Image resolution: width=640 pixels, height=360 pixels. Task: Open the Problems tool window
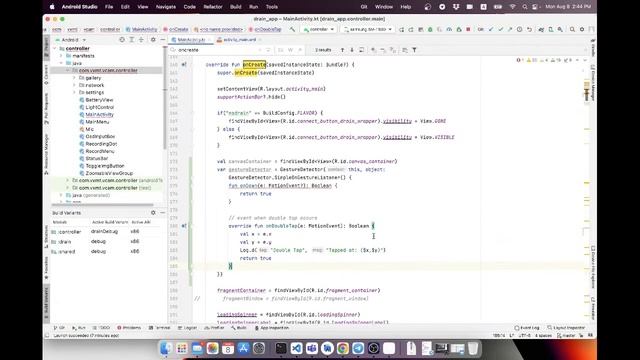click(129, 328)
